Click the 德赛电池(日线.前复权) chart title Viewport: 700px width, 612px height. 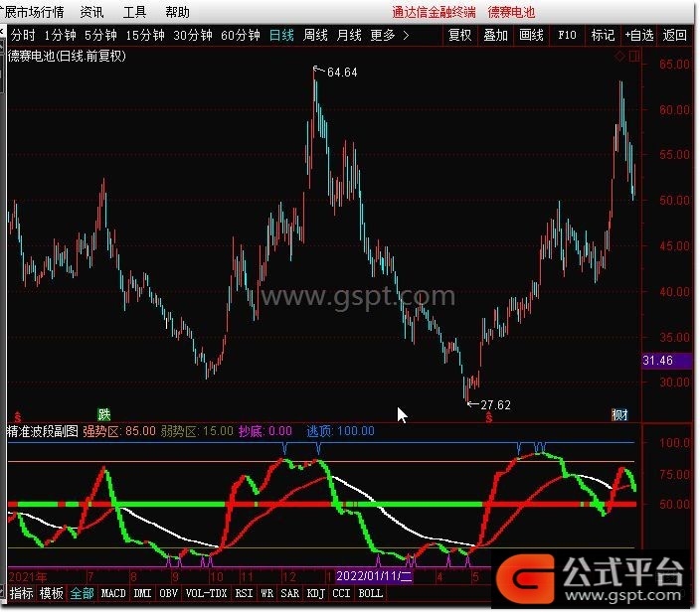tap(67, 56)
